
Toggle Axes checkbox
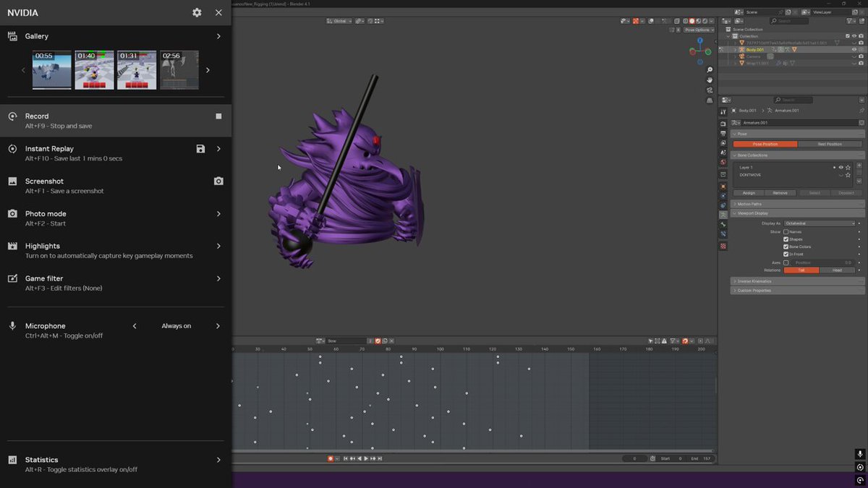(x=786, y=262)
